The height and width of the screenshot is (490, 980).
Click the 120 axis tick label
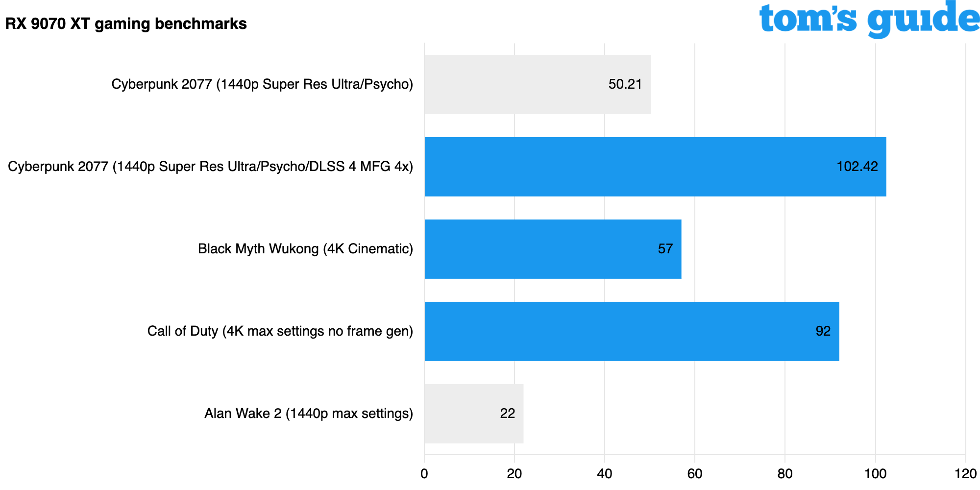point(965,474)
